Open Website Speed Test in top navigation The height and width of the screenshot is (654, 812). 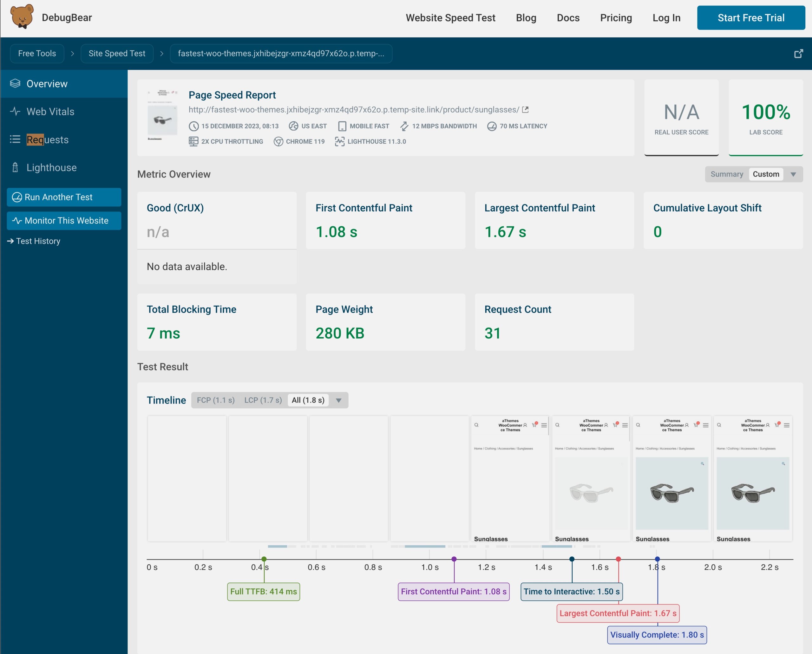coord(450,18)
